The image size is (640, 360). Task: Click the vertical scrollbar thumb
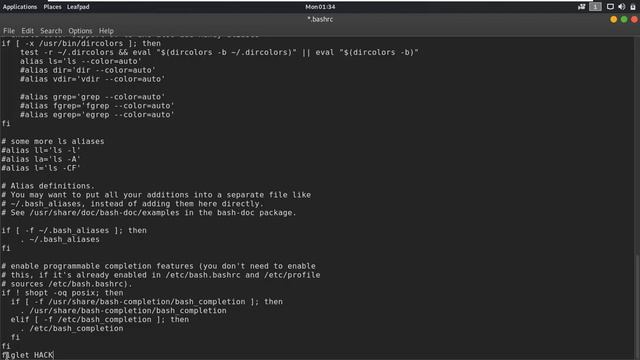point(637,304)
